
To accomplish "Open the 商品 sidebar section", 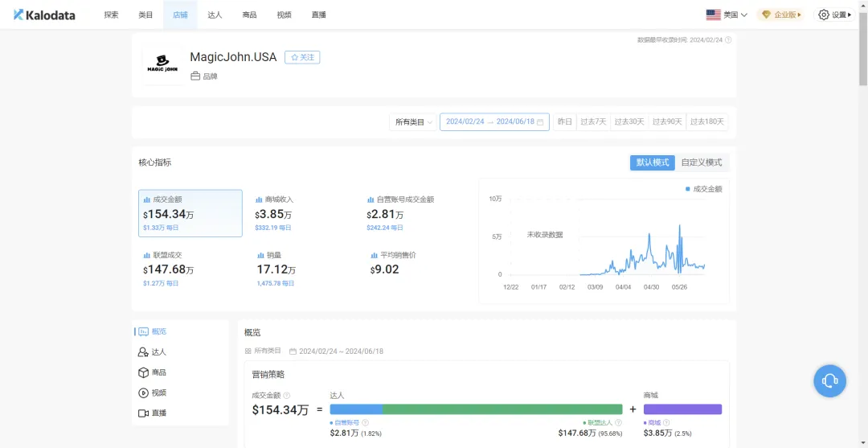I will 152,372.
